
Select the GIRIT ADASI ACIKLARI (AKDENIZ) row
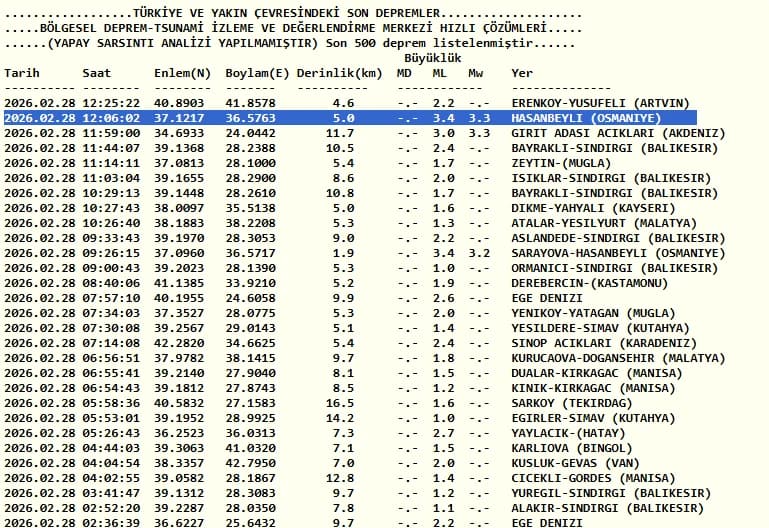(364, 133)
